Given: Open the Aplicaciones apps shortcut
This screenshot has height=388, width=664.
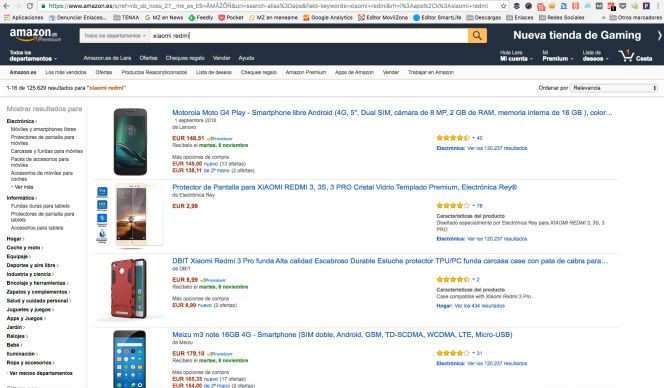Looking at the screenshot, I should [x=23, y=18].
